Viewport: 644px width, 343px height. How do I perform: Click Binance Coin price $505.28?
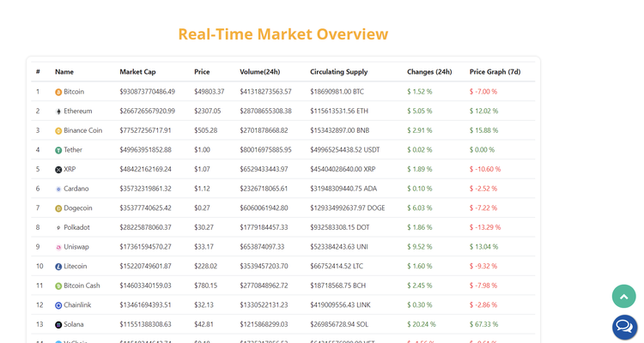point(206,130)
